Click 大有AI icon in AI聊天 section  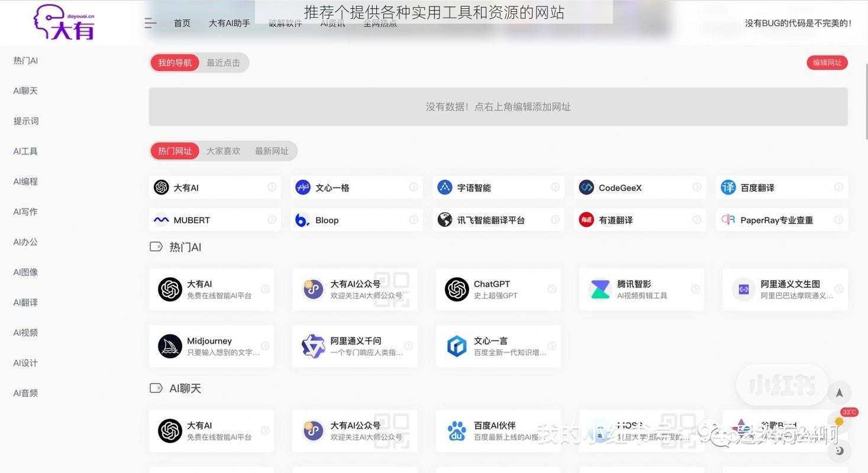pyautogui.click(x=170, y=431)
